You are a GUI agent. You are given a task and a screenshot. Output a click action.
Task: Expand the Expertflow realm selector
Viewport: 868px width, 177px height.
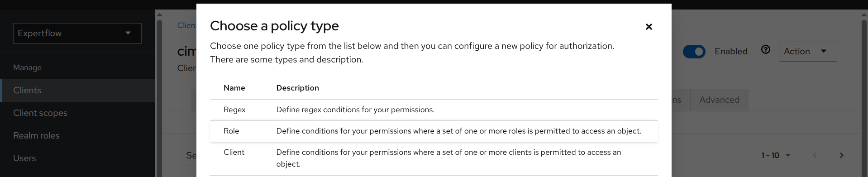(77, 33)
